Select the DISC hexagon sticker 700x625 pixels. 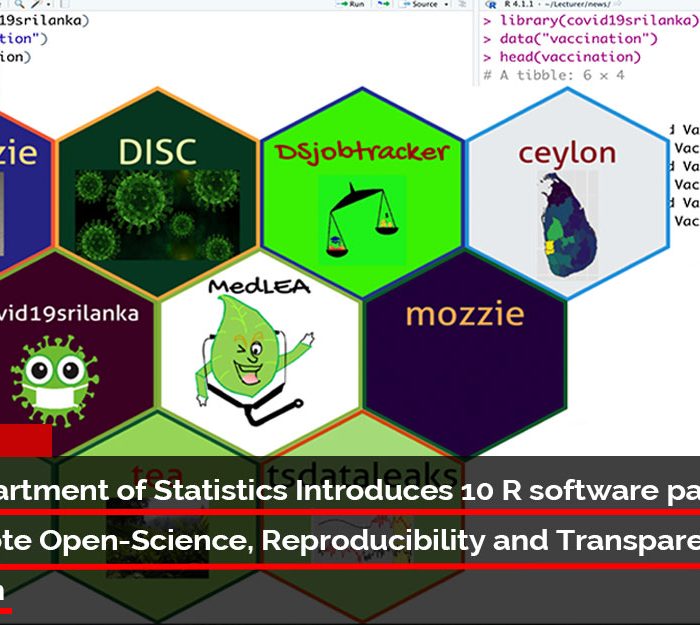(158, 196)
